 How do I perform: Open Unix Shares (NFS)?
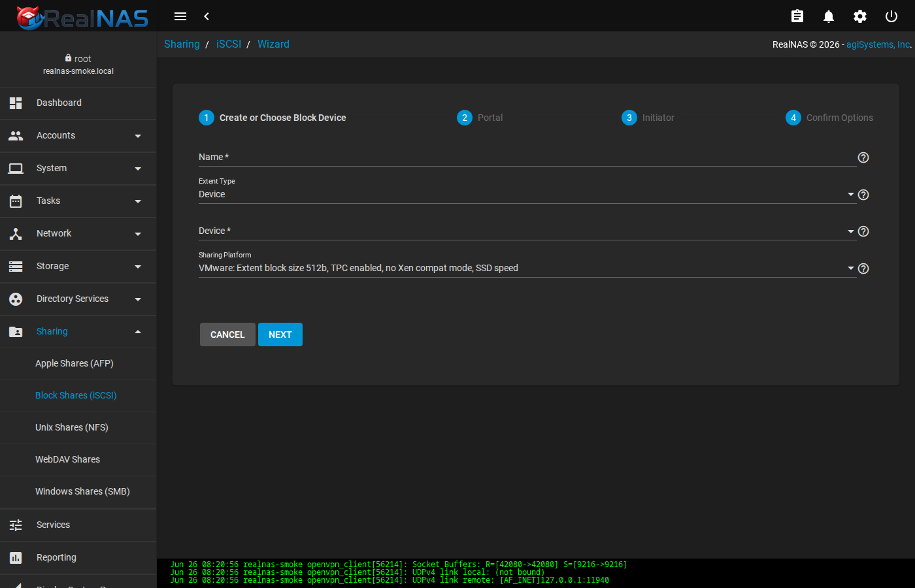[x=78, y=428]
